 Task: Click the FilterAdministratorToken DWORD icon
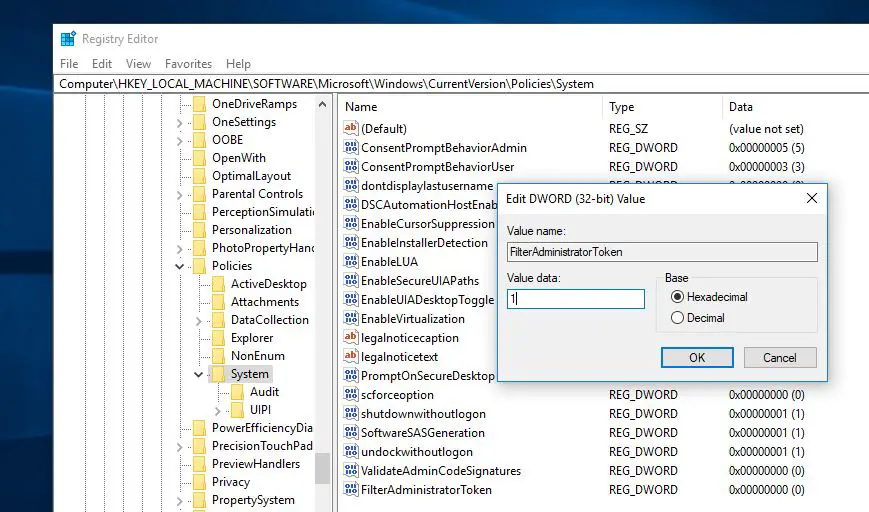[350, 489]
